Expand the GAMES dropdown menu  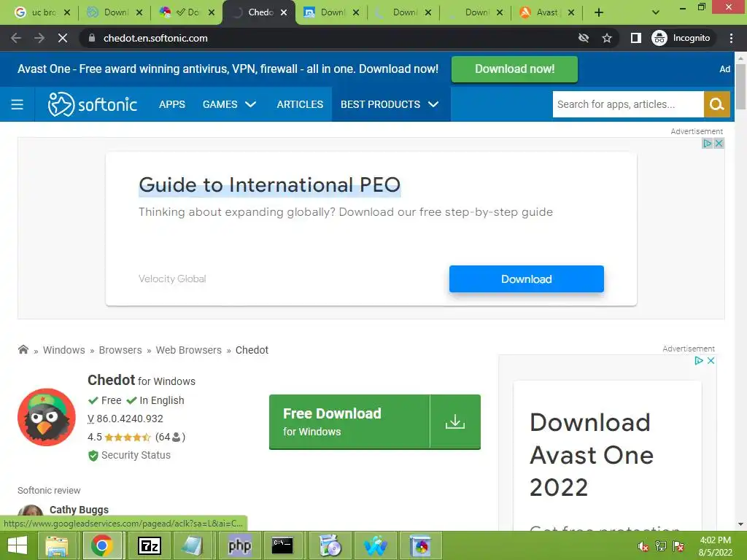[229, 104]
